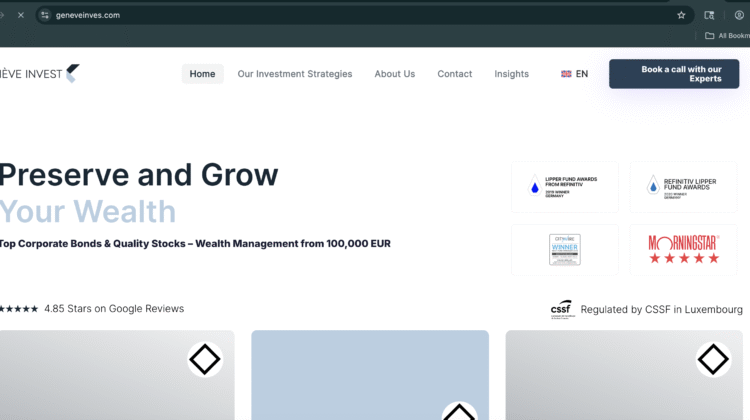Open the Insights navigation item
Viewport: 750px width, 420px height.
511,74
